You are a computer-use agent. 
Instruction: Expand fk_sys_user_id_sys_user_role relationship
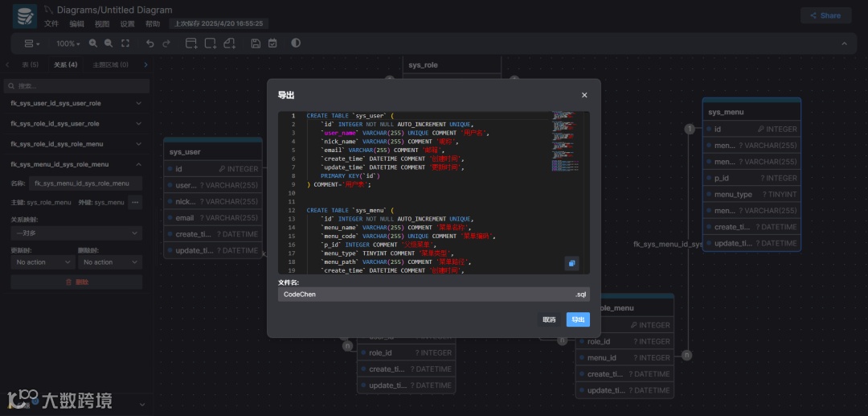(76, 103)
